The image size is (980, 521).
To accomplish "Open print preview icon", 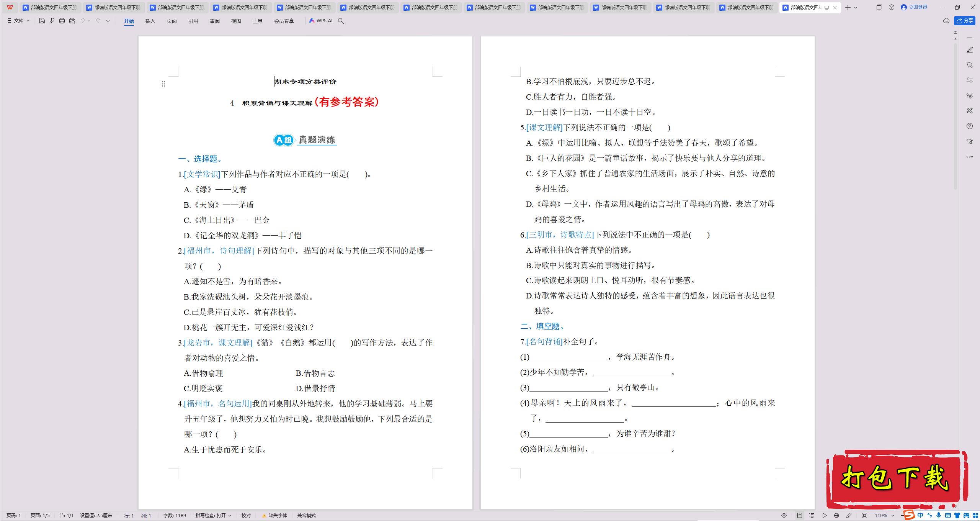I will [72, 21].
